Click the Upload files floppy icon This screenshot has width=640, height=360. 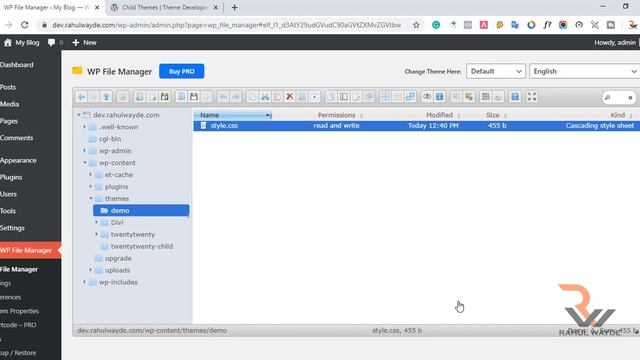pos(164,97)
